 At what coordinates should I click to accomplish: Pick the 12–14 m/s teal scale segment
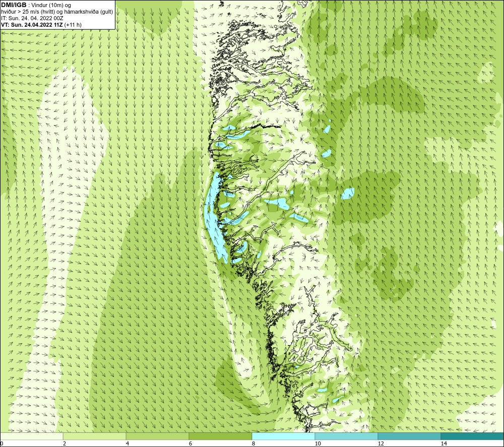[x=409, y=436]
